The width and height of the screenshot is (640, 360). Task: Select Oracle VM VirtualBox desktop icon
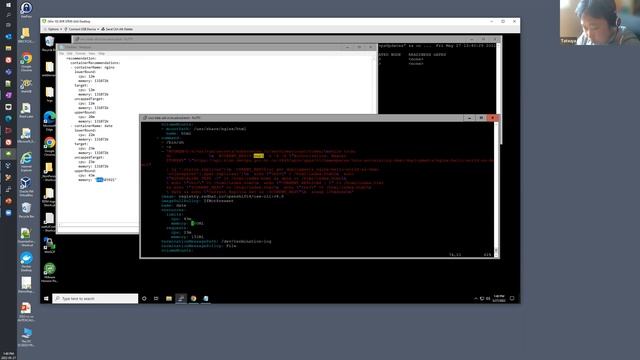point(26,186)
